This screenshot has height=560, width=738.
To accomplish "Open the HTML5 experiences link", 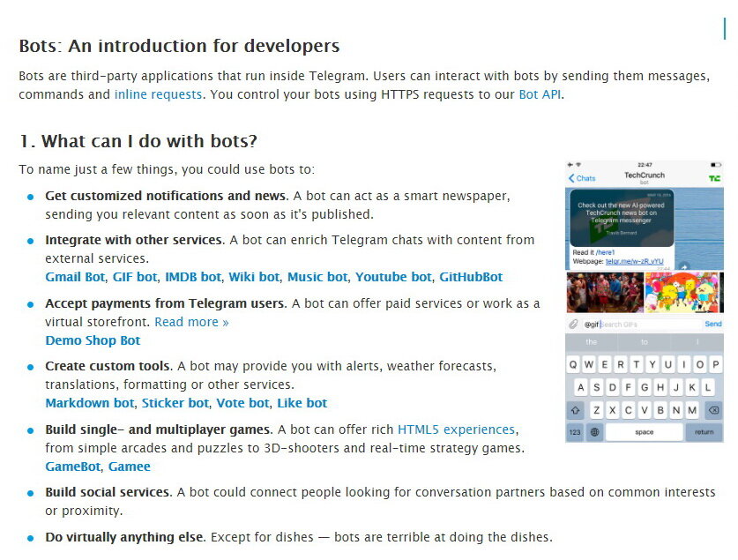I will (456, 429).
